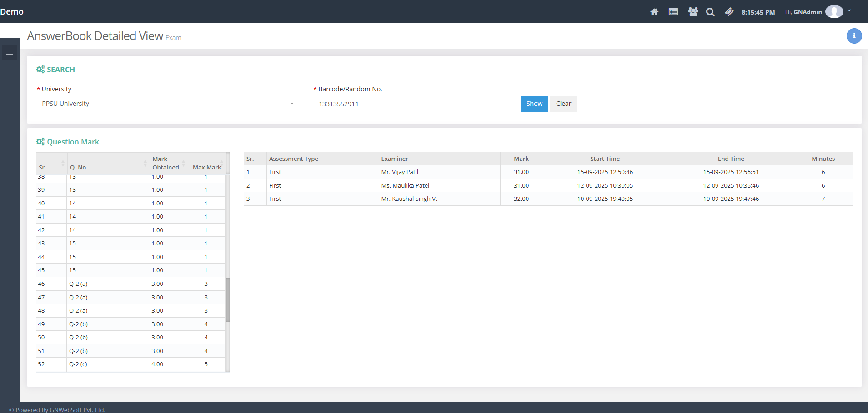Click the users group icon in the header

[693, 12]
